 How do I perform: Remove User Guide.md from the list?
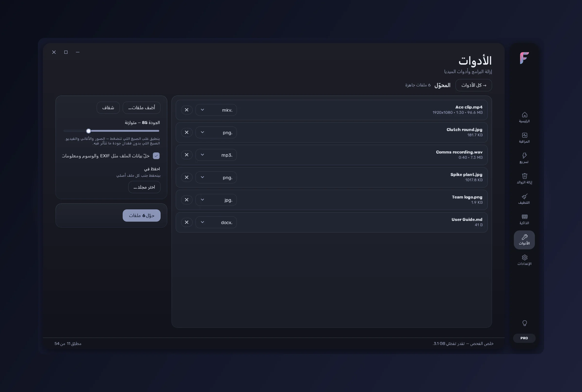pyautogui.click(x=187, y=222)
